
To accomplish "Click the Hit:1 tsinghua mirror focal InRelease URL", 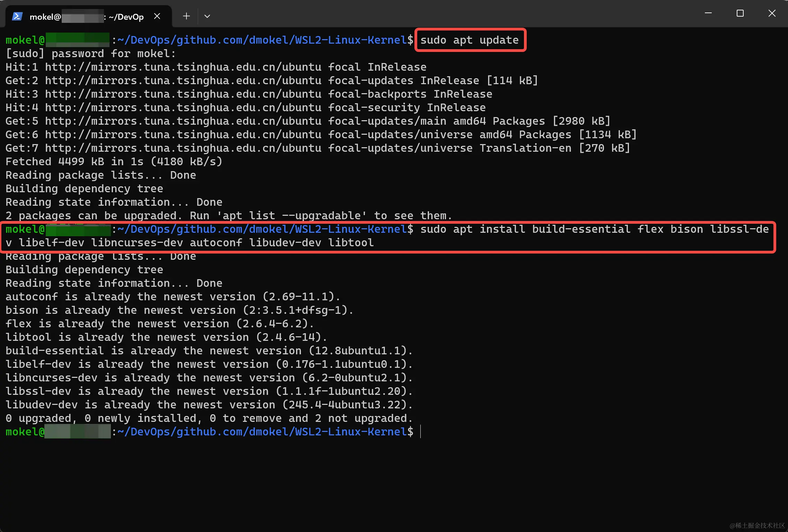I will (x=183, y=67).
